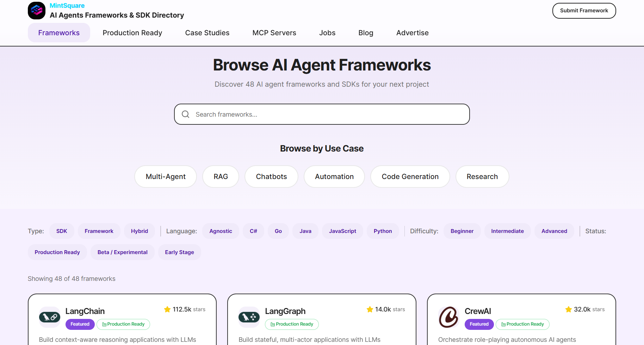The image size is (644, 345).
Task: Select the LangChain parrot logo
Action: [49, 317]
